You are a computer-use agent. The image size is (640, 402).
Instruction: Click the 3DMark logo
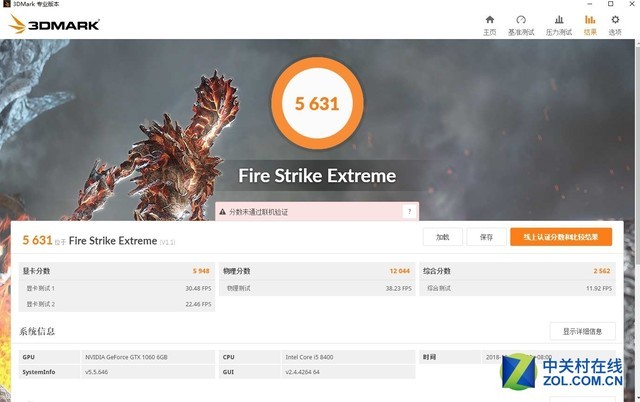coord(54,24)
